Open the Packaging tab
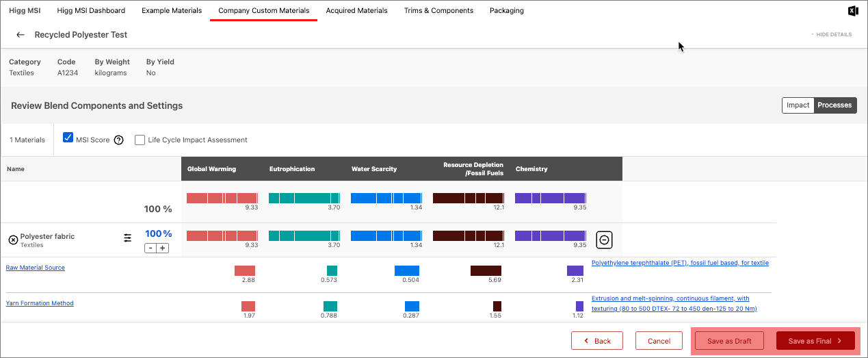The image size is (868, 358). coord(507,11)
